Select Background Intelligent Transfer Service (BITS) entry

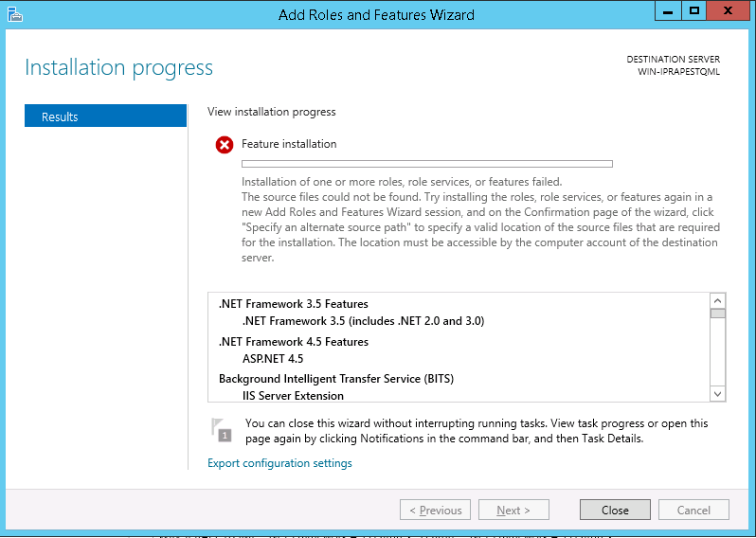pyautogui.click(x=335, y=378)
